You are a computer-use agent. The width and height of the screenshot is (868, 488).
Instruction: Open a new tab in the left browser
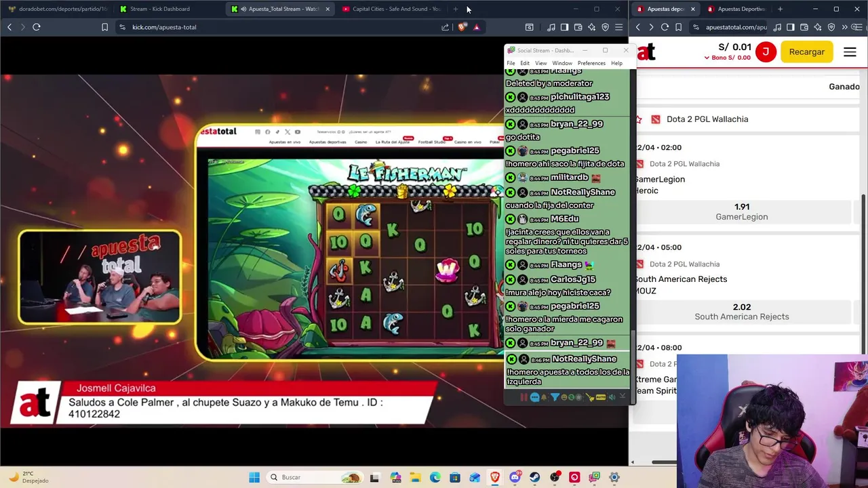click(x=456, y=9)
